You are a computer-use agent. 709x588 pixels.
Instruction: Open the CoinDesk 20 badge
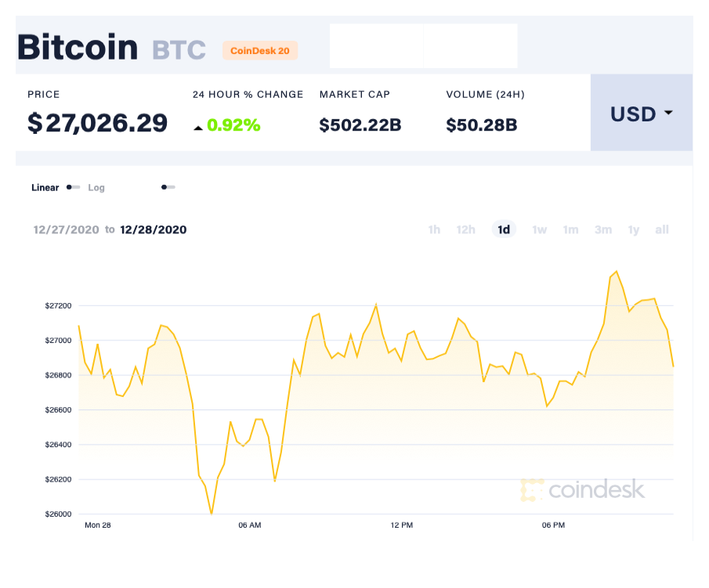click(x=260, y=50)
